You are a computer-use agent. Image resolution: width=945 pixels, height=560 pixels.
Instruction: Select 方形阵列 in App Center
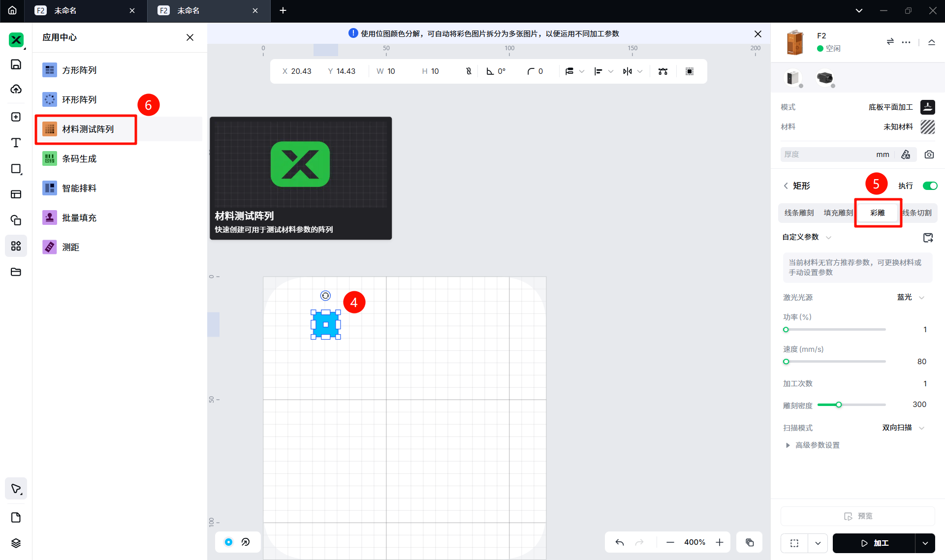79,70
